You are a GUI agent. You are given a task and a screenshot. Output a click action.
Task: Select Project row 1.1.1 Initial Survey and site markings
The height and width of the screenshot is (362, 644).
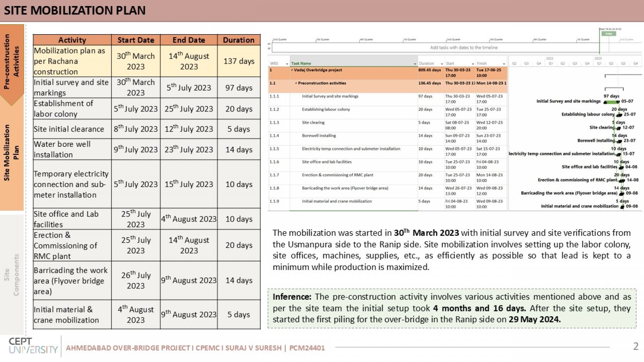388,99
